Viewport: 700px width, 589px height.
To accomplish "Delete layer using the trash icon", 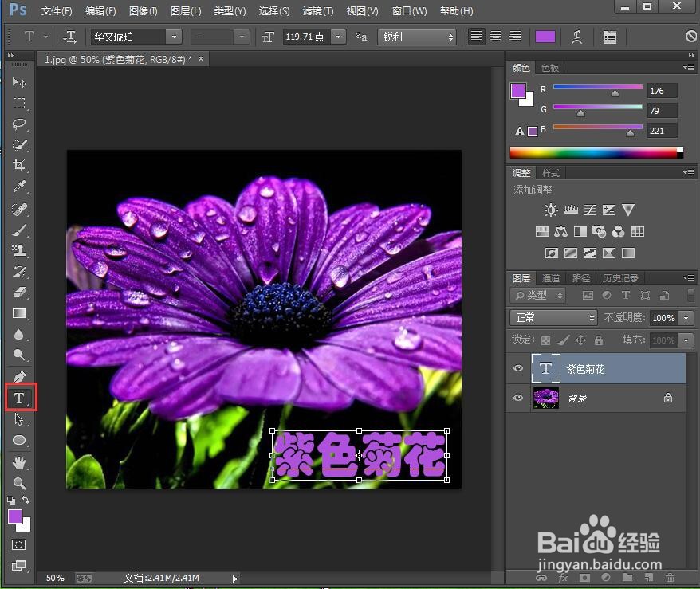I will (x=671, y=577).
